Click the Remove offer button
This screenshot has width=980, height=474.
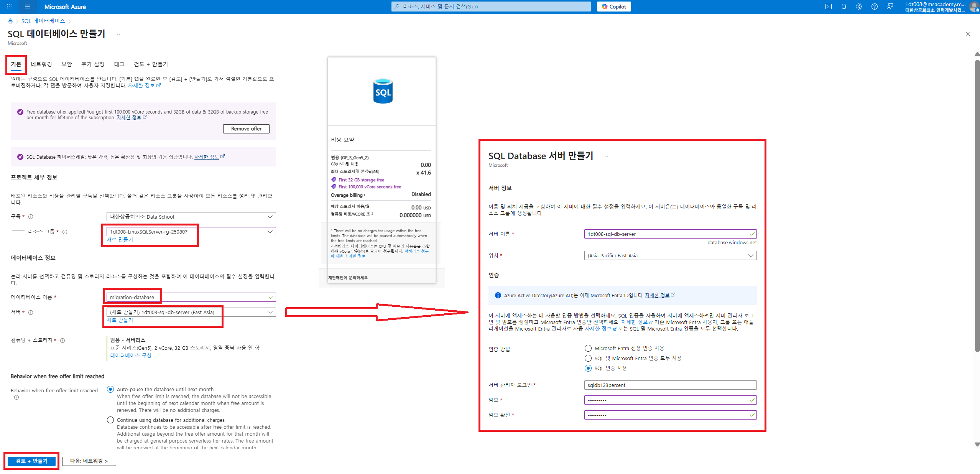coord(246,129)
